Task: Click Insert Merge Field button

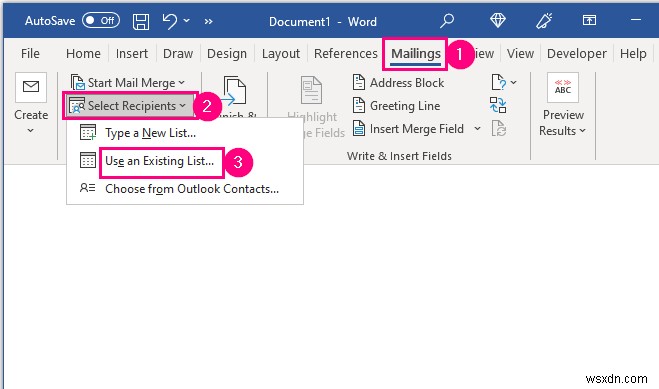Action: [408, 129]
